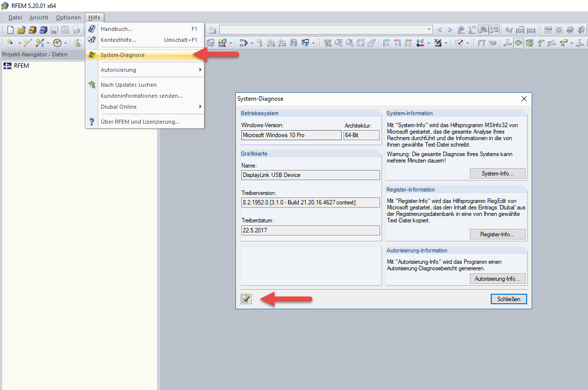The image size is (588, 390).
Task: Open the Optionen menu
Action: [x=68, y=17]
